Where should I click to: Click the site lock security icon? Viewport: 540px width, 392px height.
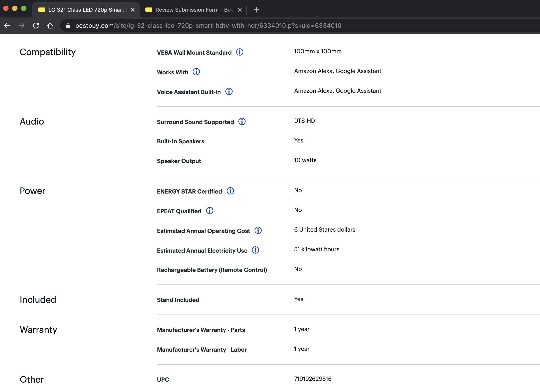pos(68,26)
